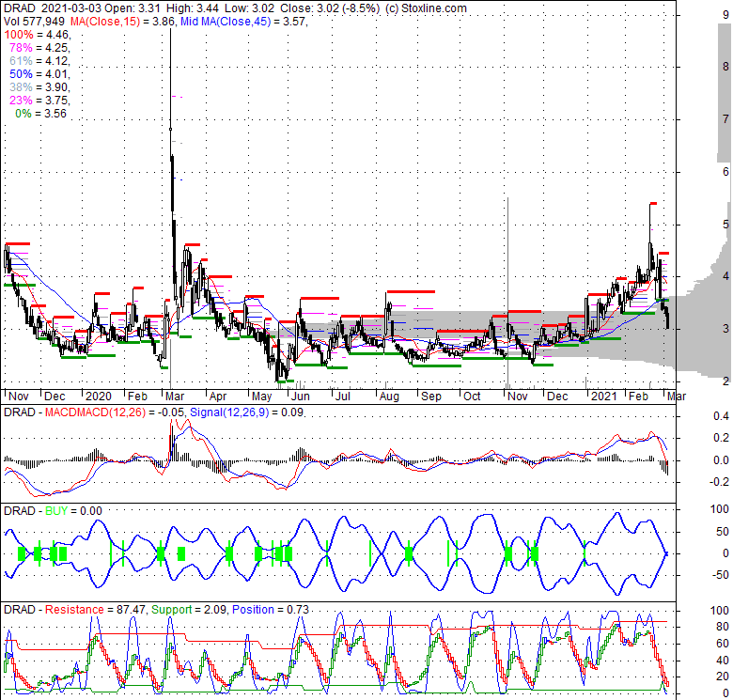Click the 'Nov' 2019 month label on price axis
The height and width of the screenshot is (700, 733).
tap(19, 397)
